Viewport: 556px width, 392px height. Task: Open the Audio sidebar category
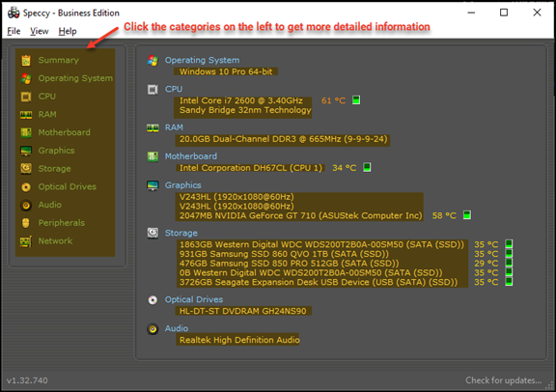(49, 205)
